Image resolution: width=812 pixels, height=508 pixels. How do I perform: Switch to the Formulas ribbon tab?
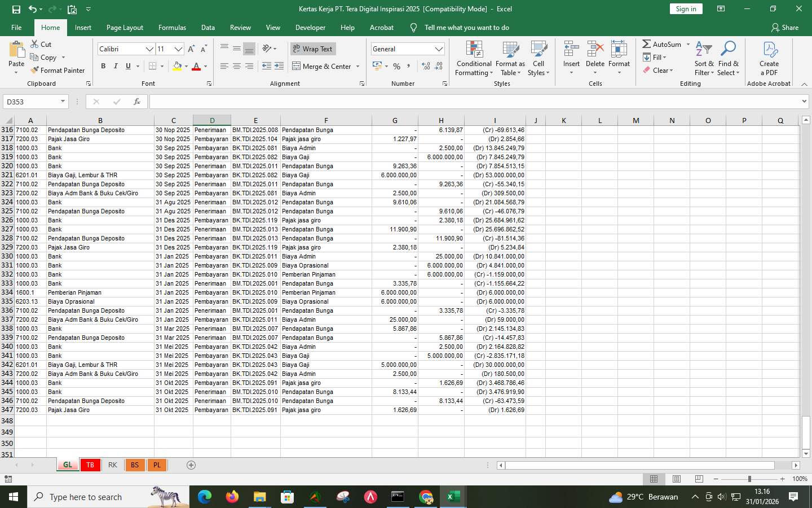coord(172,27)
